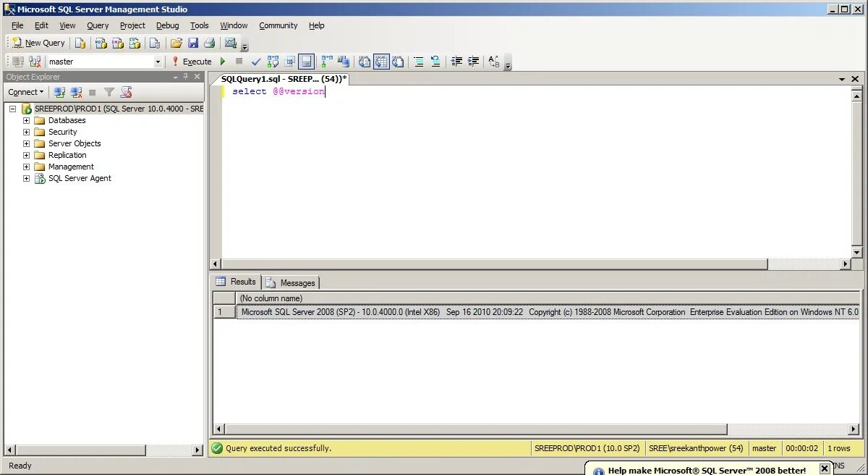Uncomment the selected lines
The image size is (868, 475).
pyautogui.click(x=435, y=62)
